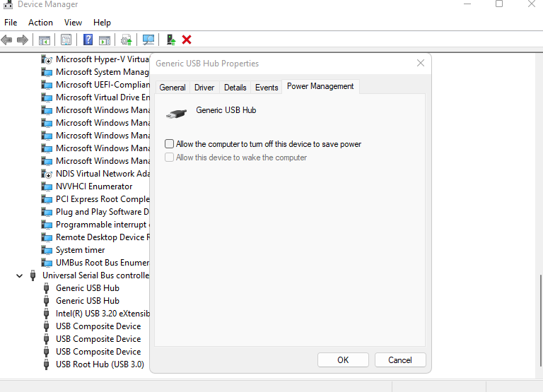Viewport: 543px width, 392px height.
Task: Select the NVVHCI Enumerator label
Action: click(x=94, y=186)
